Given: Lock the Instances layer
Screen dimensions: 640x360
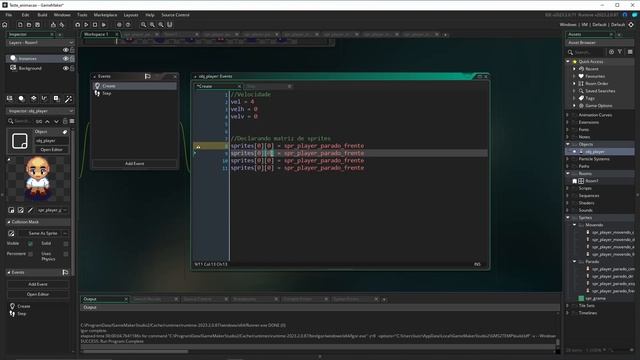Looking at the screenshot, I should point(72,58).
